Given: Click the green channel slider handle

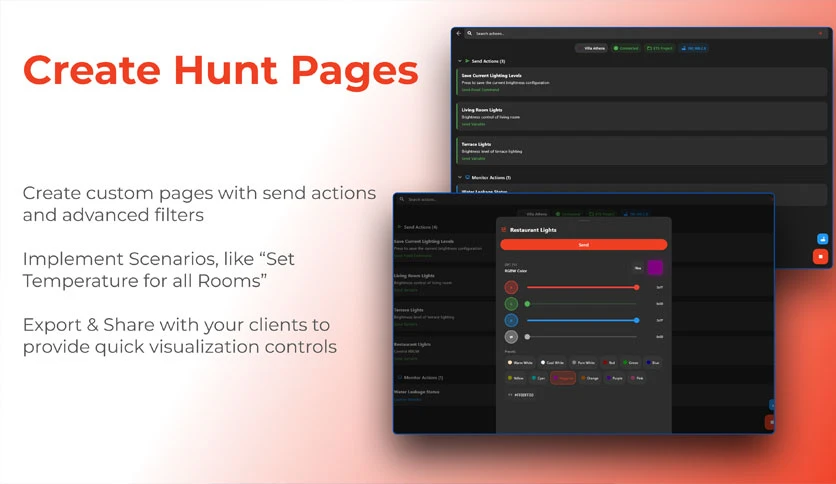Looking at the screenshot, I should coord(527,304).
